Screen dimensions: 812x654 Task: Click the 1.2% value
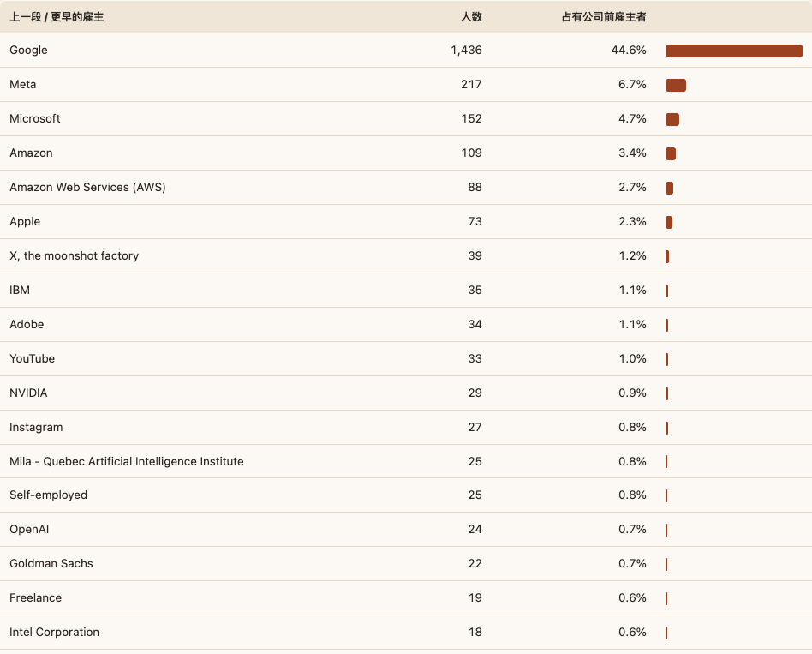[632, 255]
